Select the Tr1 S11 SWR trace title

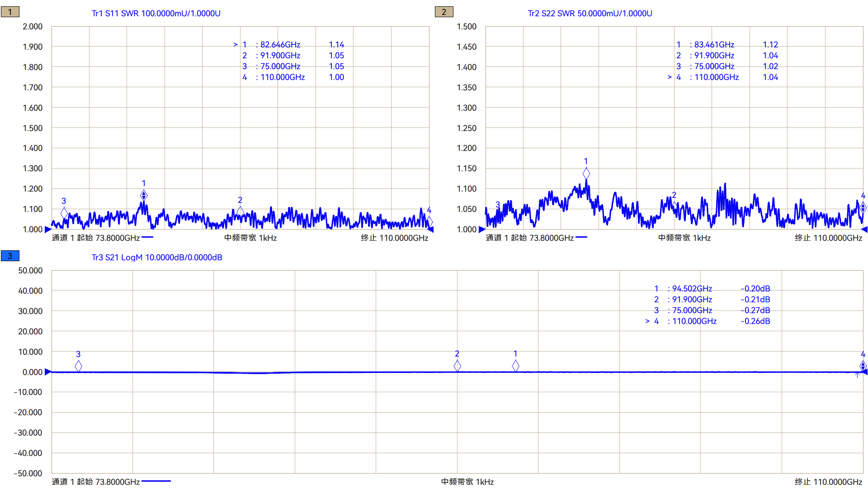pos(156,14)
